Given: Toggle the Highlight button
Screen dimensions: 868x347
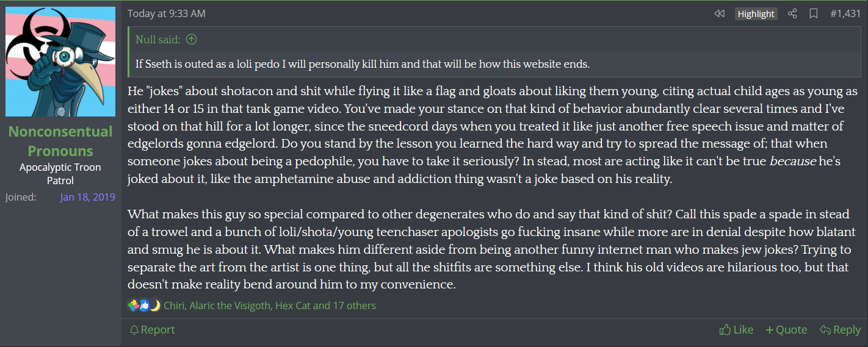Looking at the screenshot, I should click(x=756, y=14).
